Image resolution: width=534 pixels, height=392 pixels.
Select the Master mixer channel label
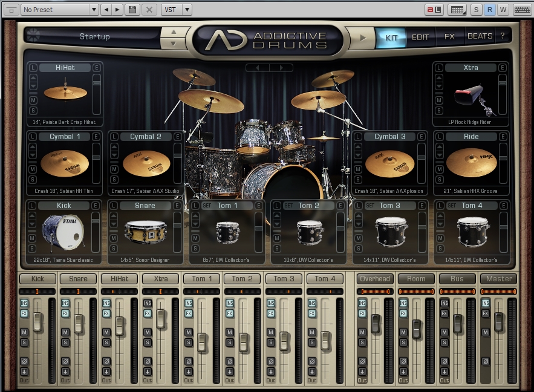coord(499,279)
